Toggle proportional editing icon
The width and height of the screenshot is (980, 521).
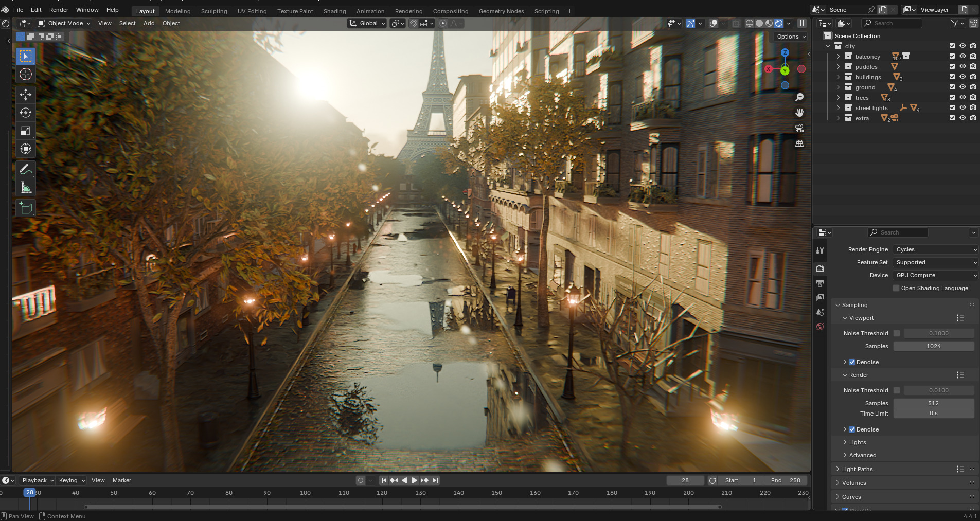point(443,23)
